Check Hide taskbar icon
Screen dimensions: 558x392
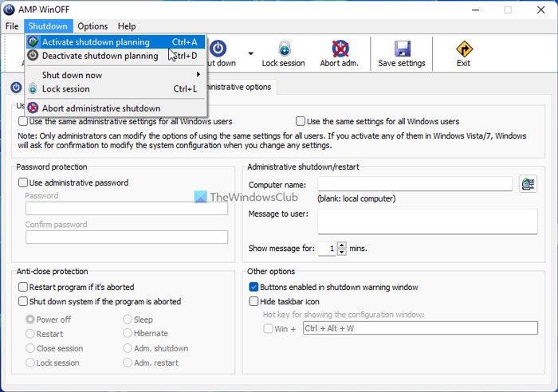pyautogui.click(x=253, y=301)
